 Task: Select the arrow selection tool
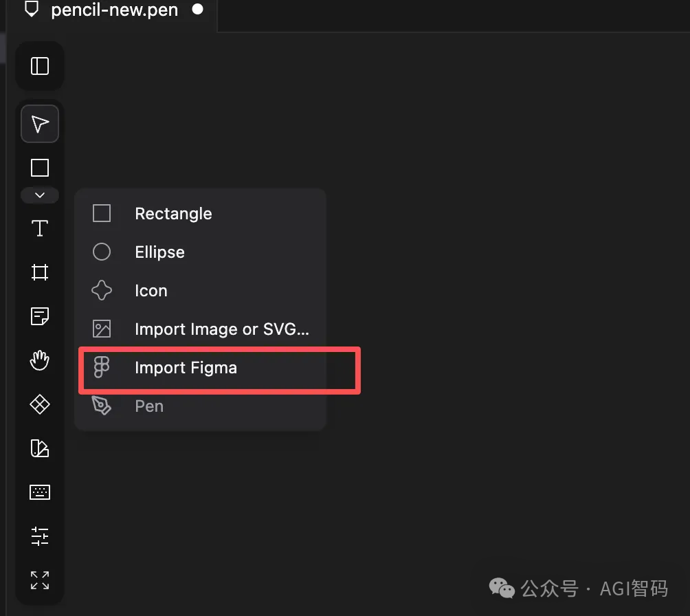[39, 124]
